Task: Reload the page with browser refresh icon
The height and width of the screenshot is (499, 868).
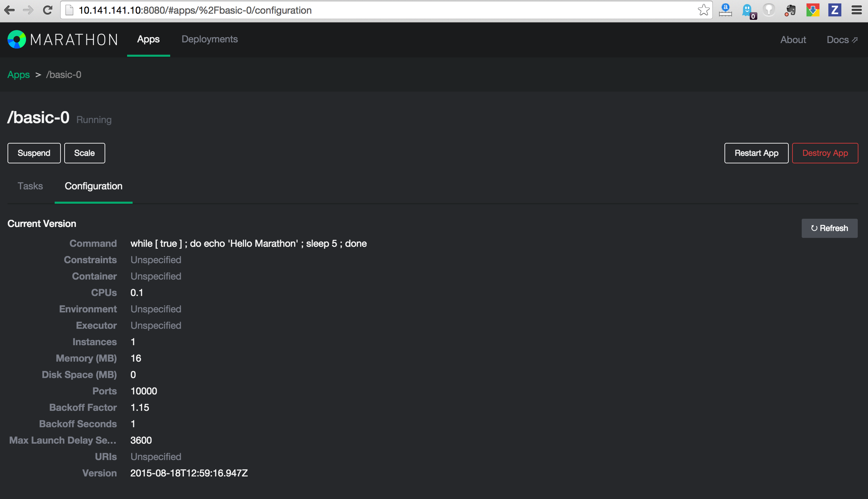Action: pyautogui.click(x=47, y=10)
